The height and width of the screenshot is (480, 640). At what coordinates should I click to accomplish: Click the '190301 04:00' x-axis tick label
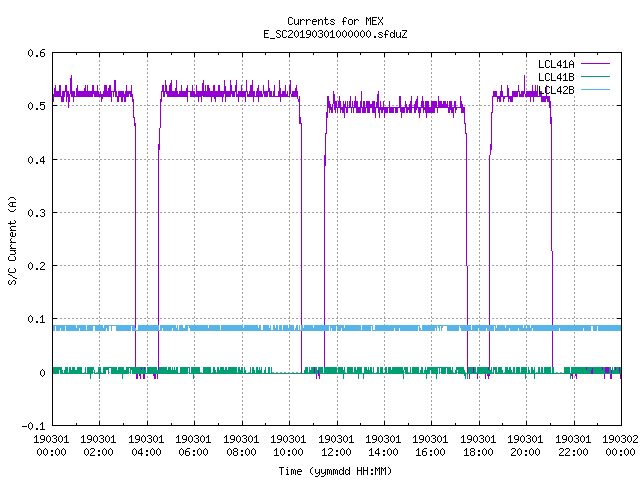point(146,446)
